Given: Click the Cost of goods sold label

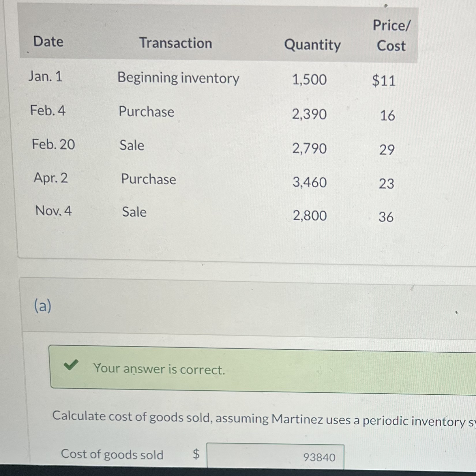Looking at the screenshot, I should pos(112,455).
